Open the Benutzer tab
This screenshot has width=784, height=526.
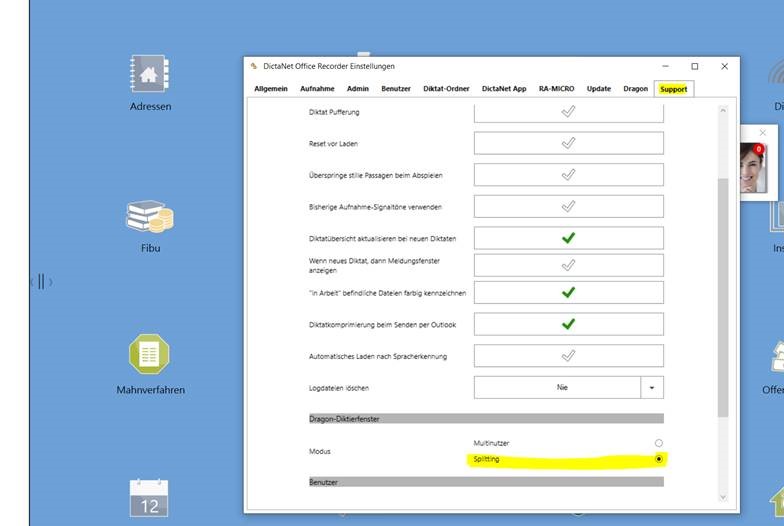396,88
